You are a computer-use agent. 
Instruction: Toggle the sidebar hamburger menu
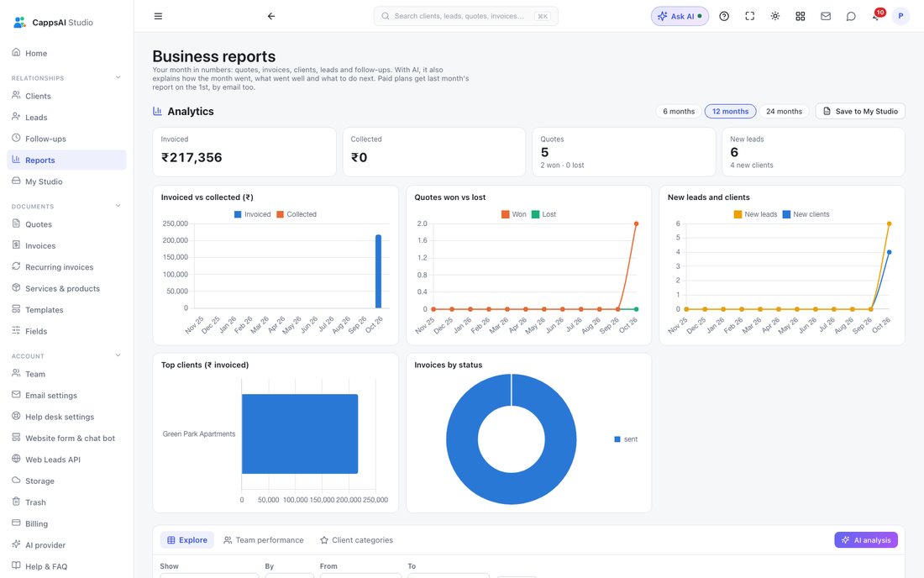[x=158, y=17]
